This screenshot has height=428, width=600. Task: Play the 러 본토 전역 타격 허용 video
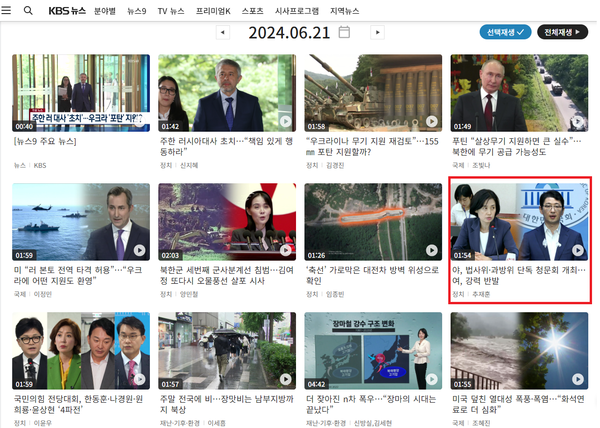pyautogui.click(x=139, y=251)
